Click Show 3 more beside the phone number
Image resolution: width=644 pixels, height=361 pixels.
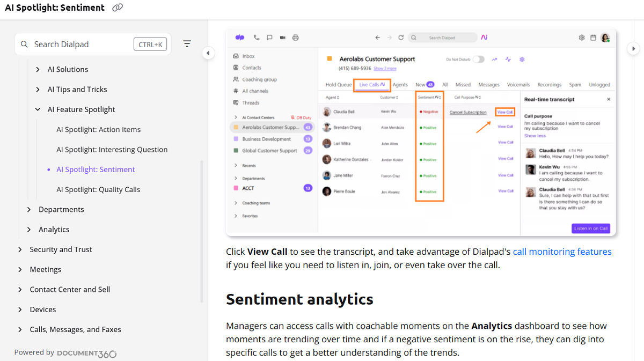[385, 69]
